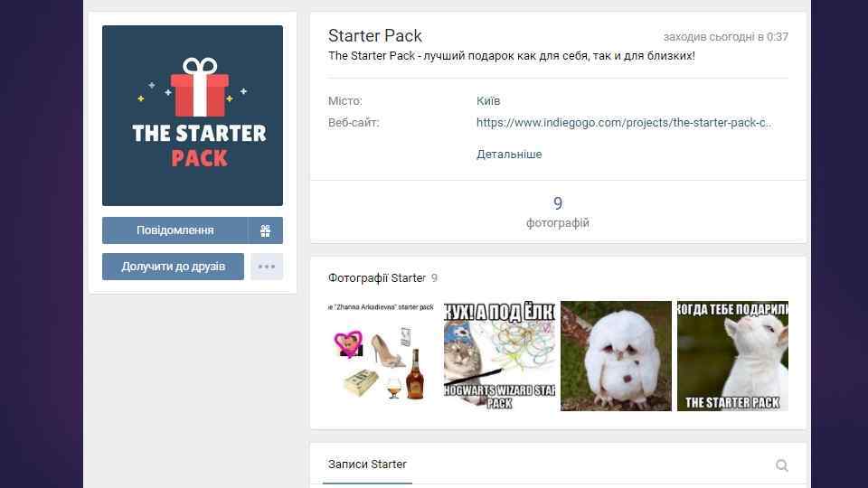Expand details with Детальніше link
This screenshot has width=868, height=488.
pyautogui.click(x=509, y=155)
